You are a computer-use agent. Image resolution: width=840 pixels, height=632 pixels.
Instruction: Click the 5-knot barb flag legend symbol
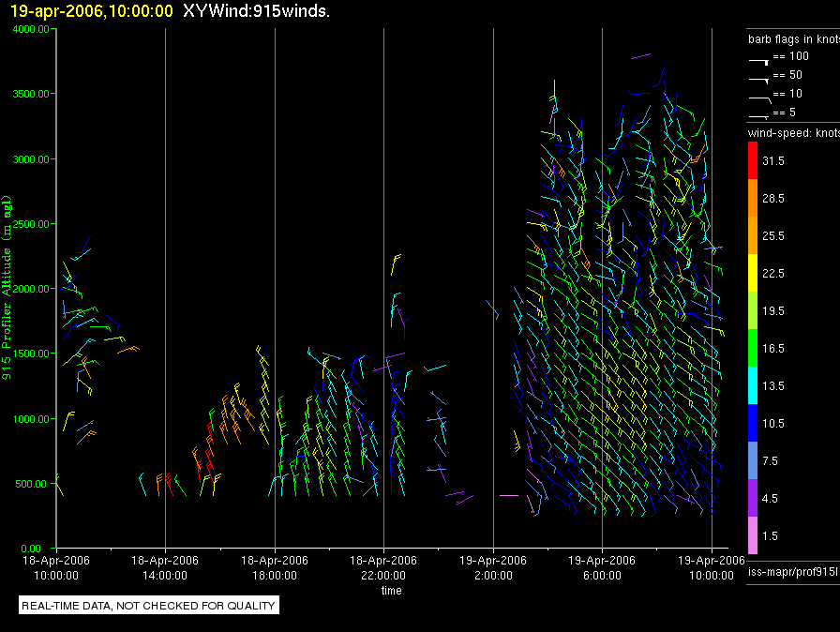(x=759, y=116)
